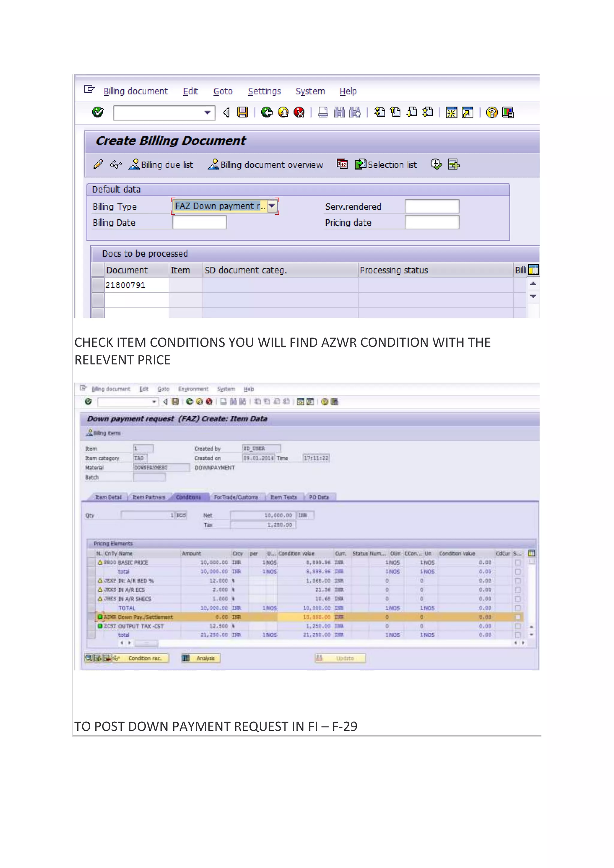The width and height of the screenshot is (614, 868).
Task: Open the Billing Type dropdown showing FAZ Down payment
Action: tap(272, 206)
